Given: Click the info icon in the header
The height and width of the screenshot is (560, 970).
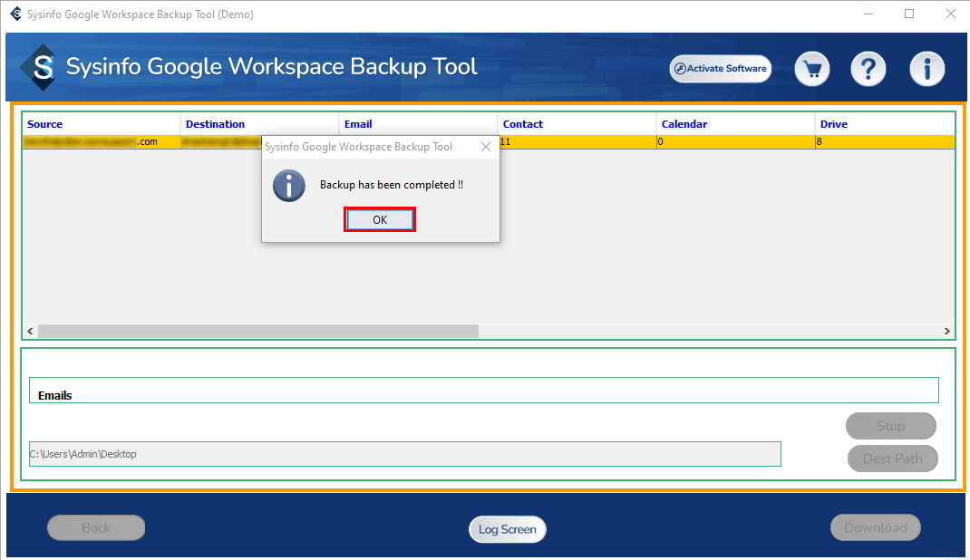Looking at the screenshot, I should [x=926, y=69].
